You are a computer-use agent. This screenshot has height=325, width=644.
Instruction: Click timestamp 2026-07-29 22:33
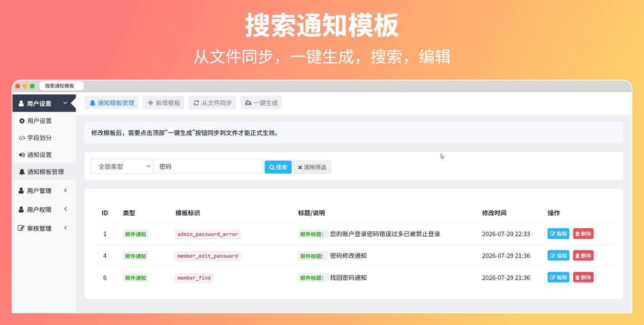tap(506, 234)
